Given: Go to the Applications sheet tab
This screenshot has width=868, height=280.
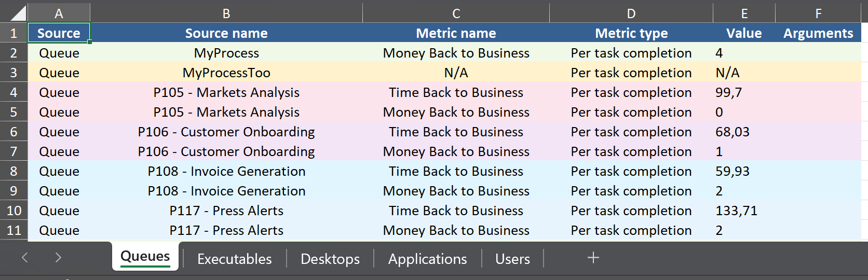Looking at the screenshot, I should point(427,259).
